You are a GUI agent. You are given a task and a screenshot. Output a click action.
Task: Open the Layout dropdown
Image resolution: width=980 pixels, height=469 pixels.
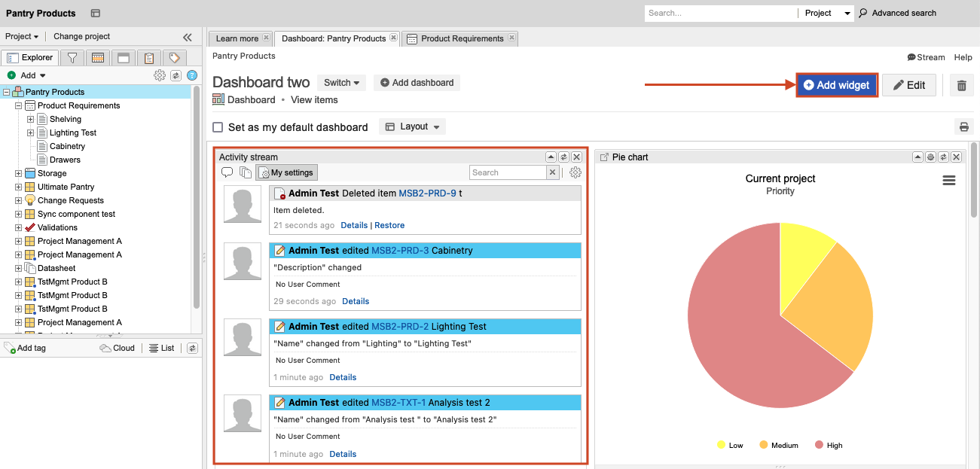click(412, 126)
